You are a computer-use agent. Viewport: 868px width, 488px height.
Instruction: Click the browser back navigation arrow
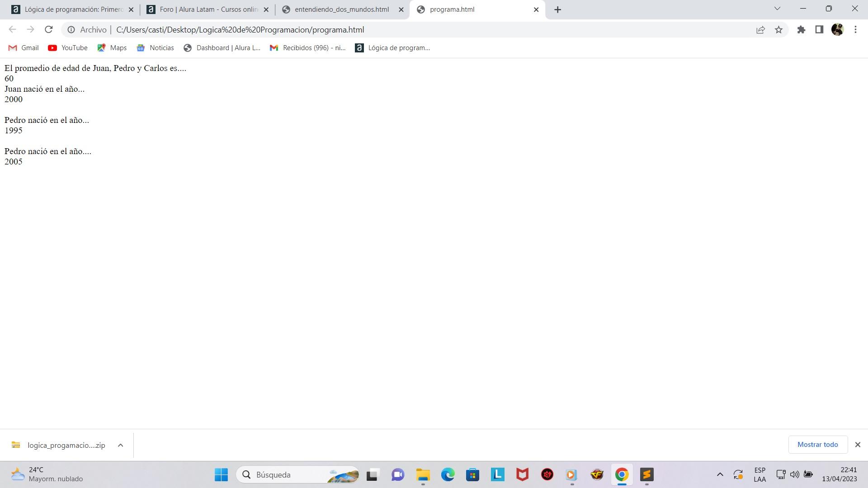[12, 30]
